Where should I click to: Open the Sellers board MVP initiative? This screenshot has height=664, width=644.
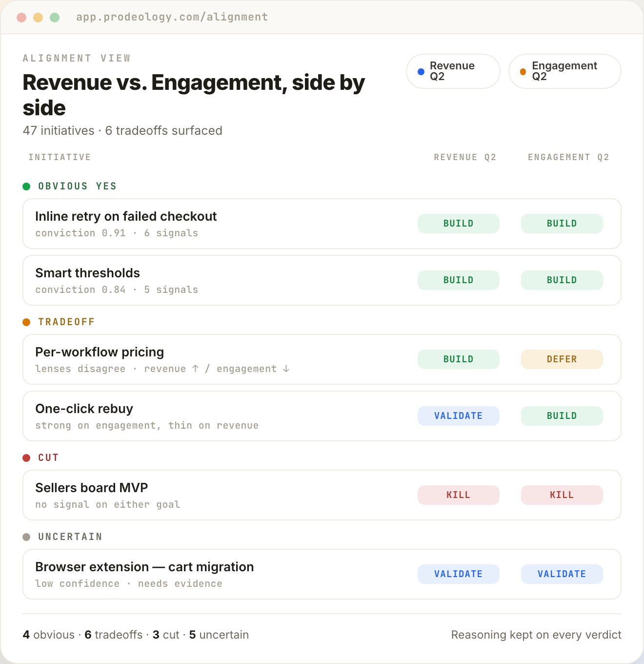click(x=322, y=495)
